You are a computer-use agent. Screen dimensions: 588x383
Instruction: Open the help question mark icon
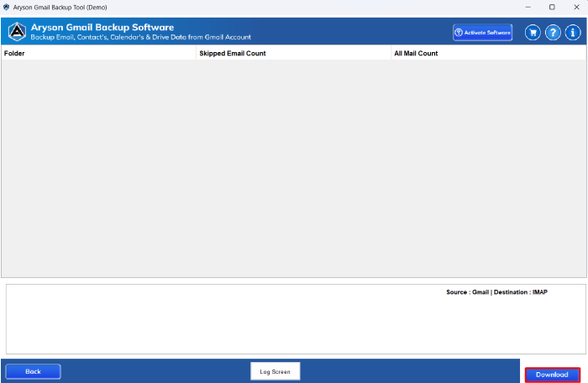pos(553,33)
